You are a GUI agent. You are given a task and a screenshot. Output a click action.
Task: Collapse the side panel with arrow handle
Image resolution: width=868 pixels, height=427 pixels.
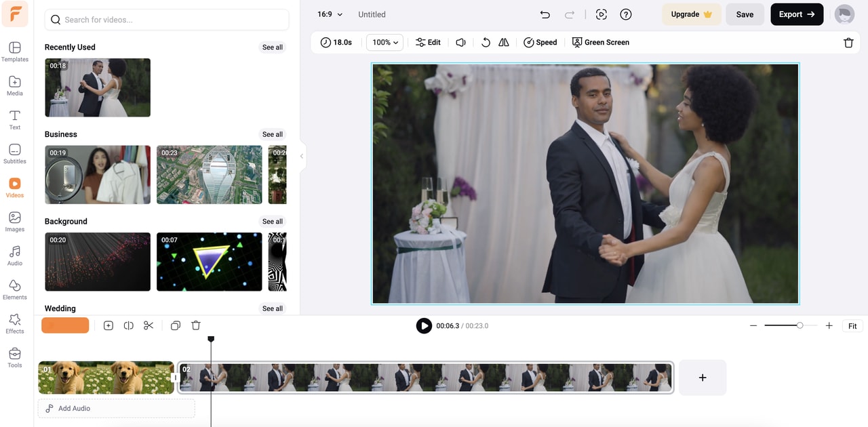click(x=302, y=156)
